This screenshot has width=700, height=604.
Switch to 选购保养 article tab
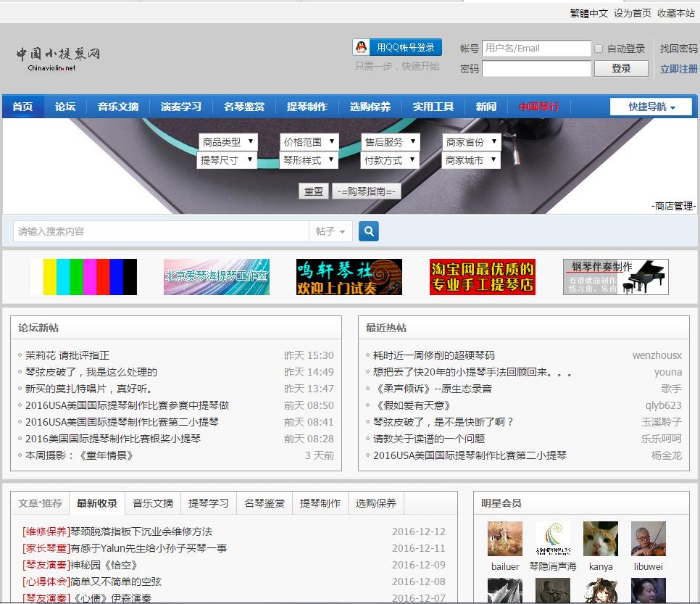coord(376,503)
